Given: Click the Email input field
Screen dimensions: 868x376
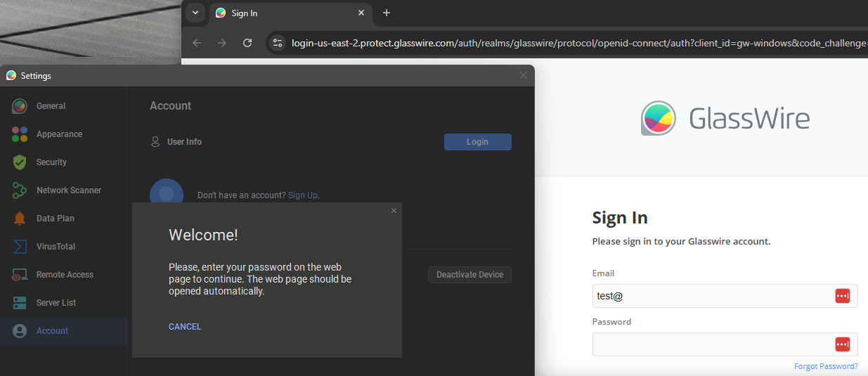Looking at the screenshot, I should [710, 296].
